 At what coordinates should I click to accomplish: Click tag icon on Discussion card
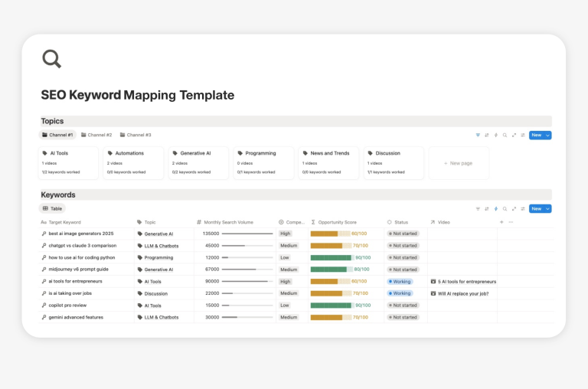coord(370,153)
